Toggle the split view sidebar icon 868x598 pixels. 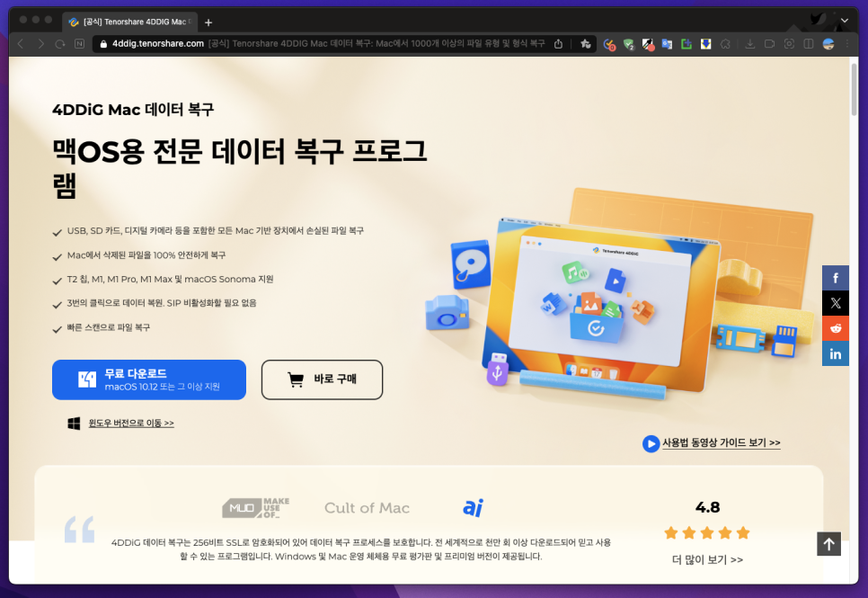[x=808, y=44]
